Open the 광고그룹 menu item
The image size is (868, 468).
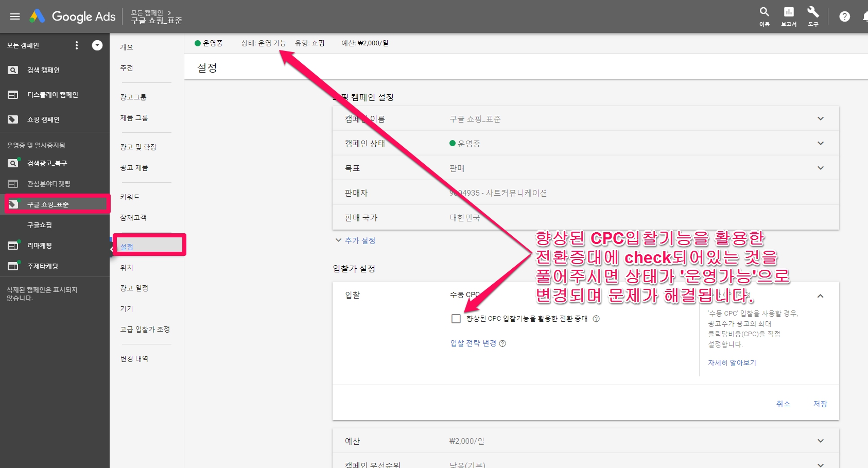pyautogui.click(x=133, y=97)
